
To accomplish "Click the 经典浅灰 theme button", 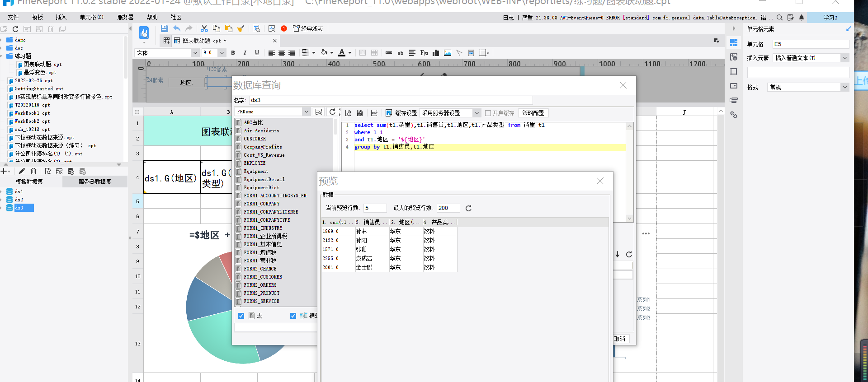I will [308, 28].
